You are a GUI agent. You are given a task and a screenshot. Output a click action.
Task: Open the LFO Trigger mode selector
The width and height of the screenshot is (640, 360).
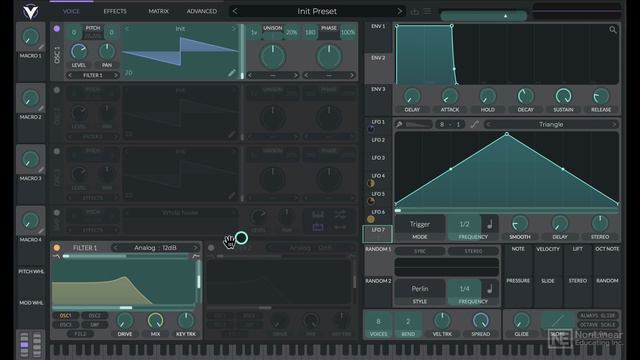pyautogui.click(x=420, y=227)
